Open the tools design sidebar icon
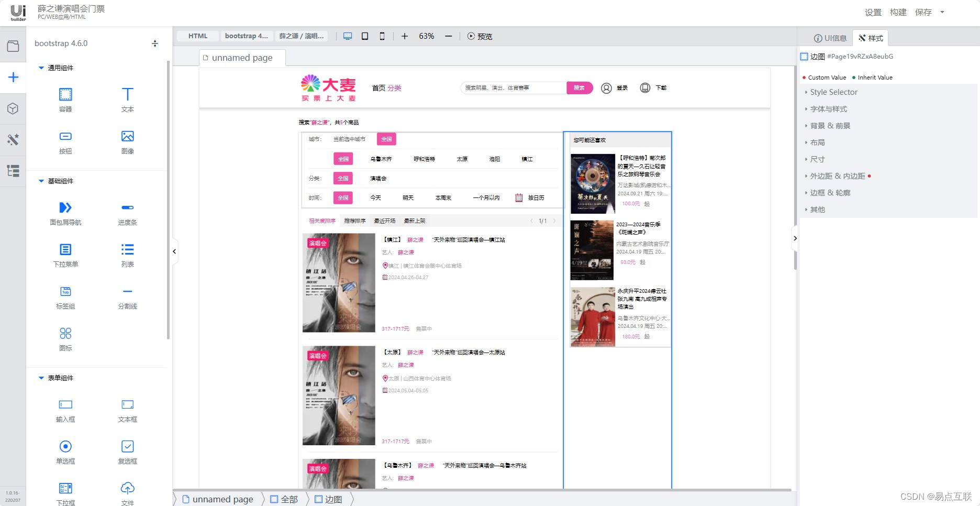Viewport: 980px width, 506px height. pyautogui.click(x=13, y=139)
